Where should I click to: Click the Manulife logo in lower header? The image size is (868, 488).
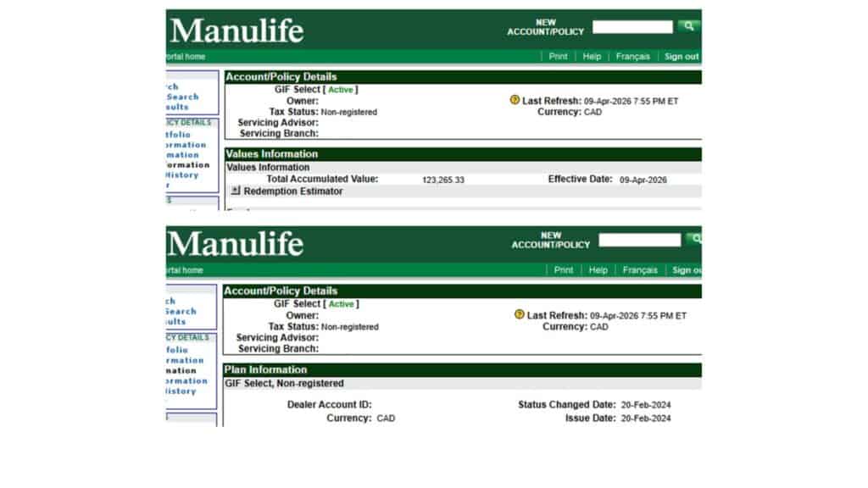pyautogui.click(x=236, y=244)
